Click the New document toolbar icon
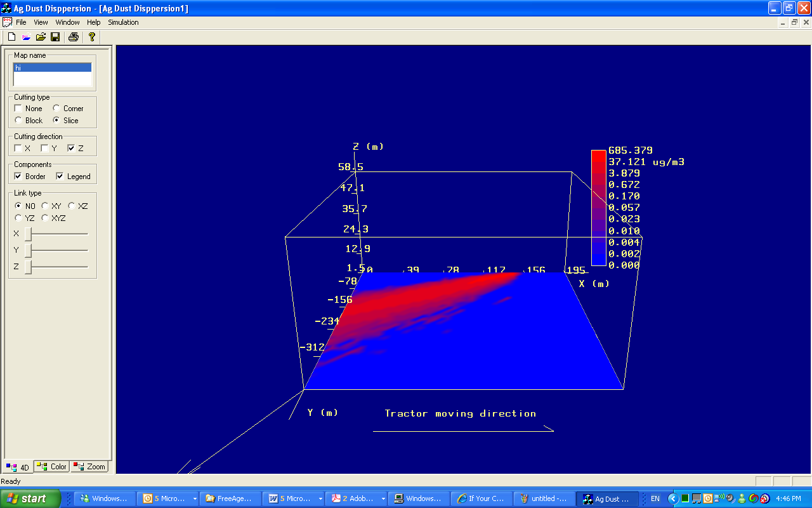This screenshot has height=508, width=812. tap(11, 37)
